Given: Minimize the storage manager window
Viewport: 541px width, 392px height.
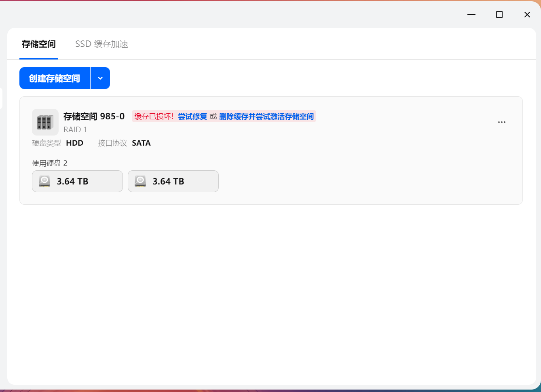Looking at the screenshot, I should [x=471, y=15].
